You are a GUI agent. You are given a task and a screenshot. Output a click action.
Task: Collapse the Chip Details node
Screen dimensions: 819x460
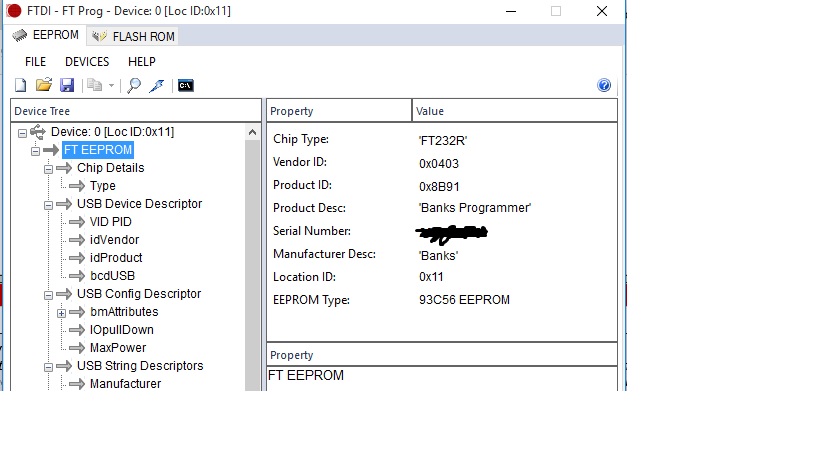49,169
